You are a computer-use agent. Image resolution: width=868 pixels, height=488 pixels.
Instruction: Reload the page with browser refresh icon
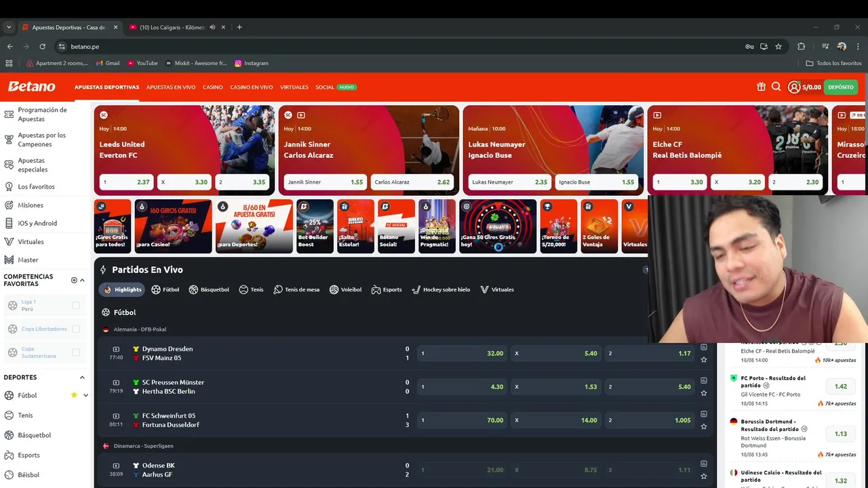pos(42,46)
